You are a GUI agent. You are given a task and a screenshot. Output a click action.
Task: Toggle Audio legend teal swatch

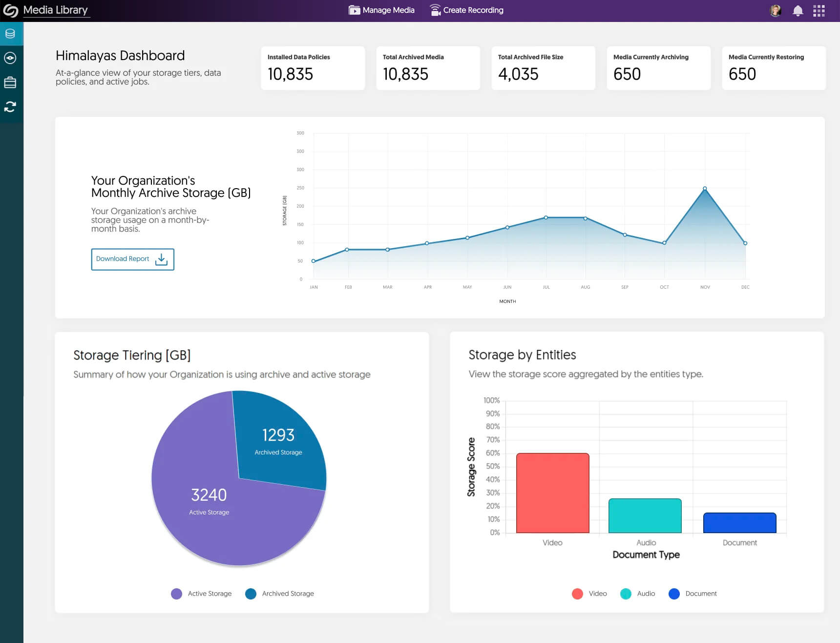click(626, 594)
